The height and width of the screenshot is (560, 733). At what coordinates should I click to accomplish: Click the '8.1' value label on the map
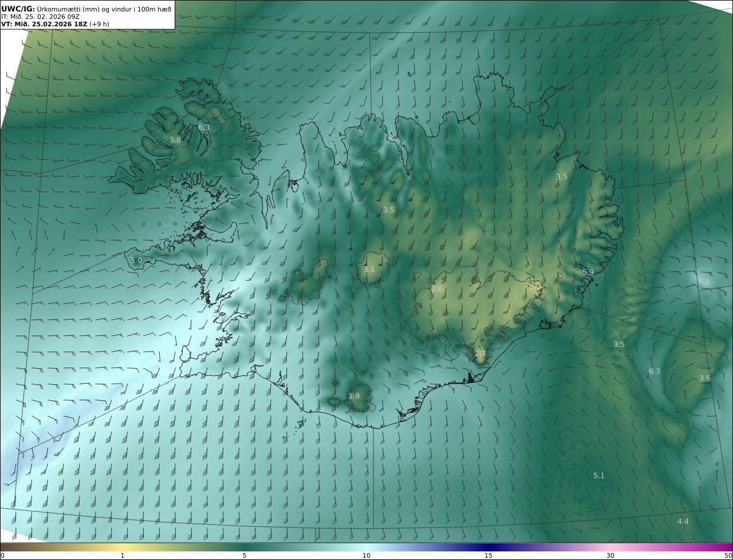704,281
